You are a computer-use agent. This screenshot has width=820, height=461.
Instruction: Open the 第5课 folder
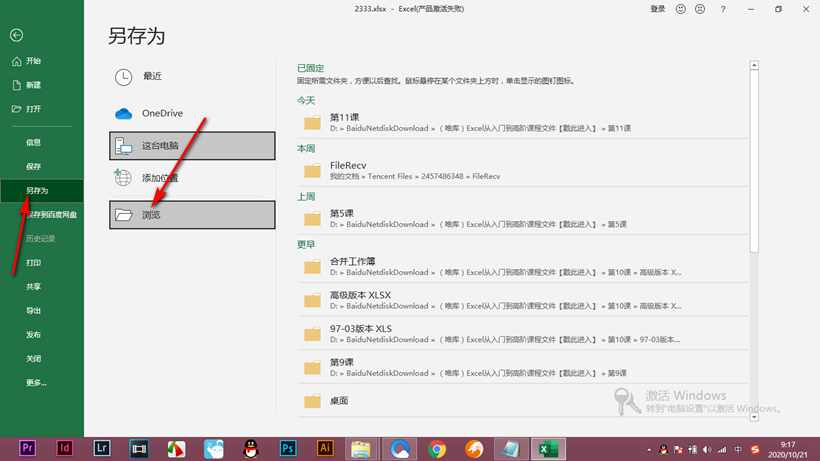(x=523, y=218)
